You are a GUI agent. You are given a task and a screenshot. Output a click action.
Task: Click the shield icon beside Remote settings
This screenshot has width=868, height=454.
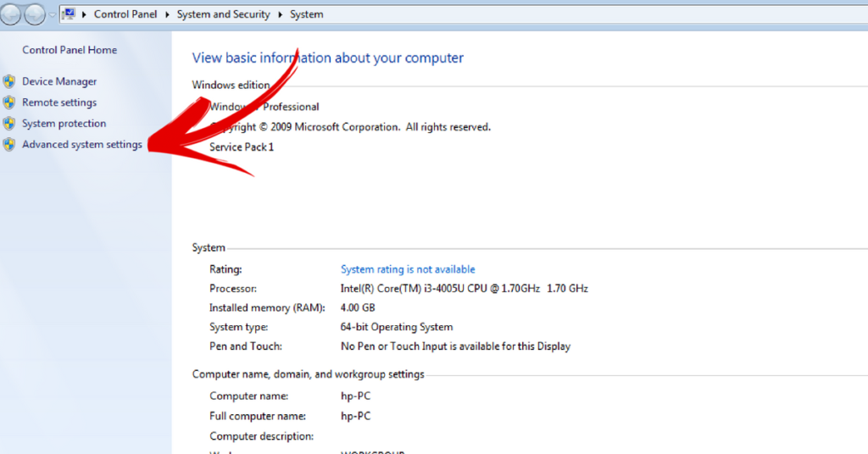click(8, 102)
